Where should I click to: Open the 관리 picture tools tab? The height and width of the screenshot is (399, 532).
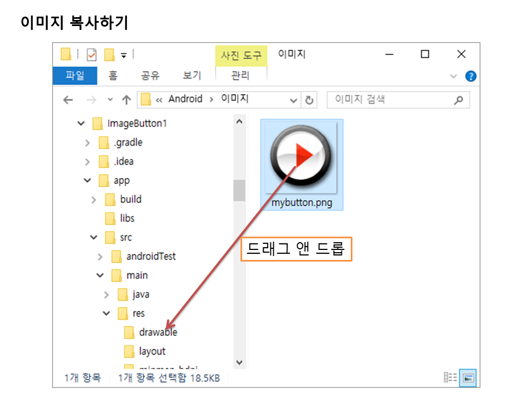pyautogui.click(x=241, y=76)
